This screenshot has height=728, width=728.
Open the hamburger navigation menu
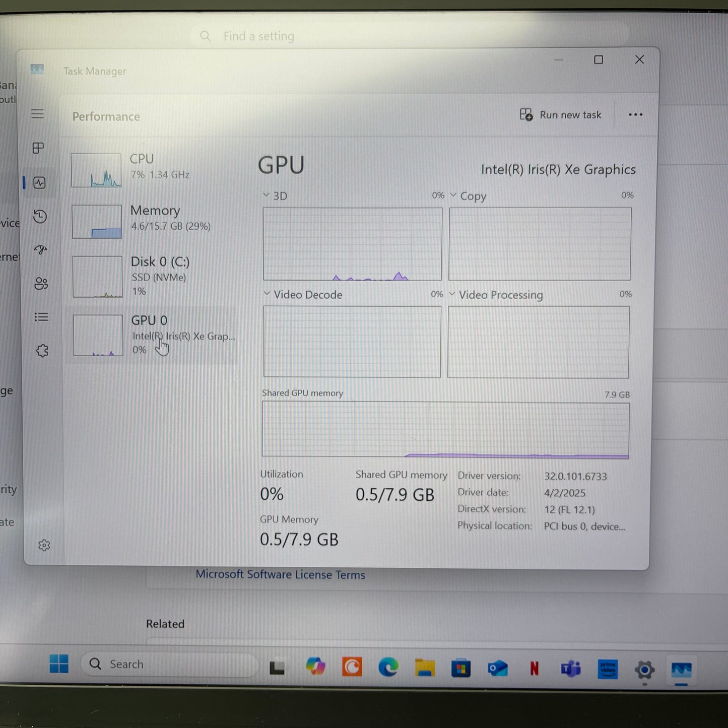click(x=37, y=114)
